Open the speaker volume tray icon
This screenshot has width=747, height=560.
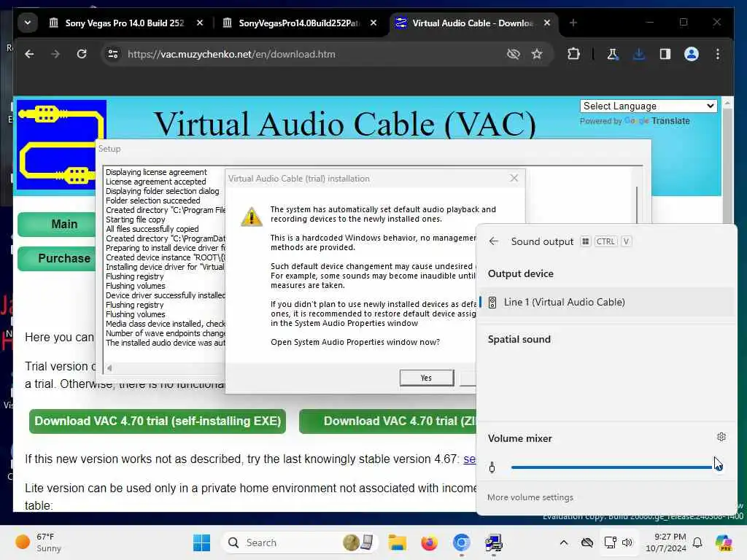627,542
